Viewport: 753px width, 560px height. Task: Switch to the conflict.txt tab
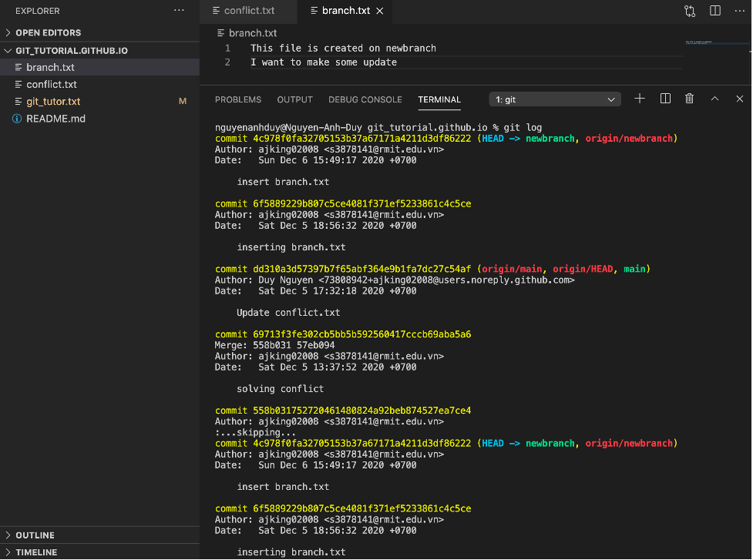[x=243, y=12]
